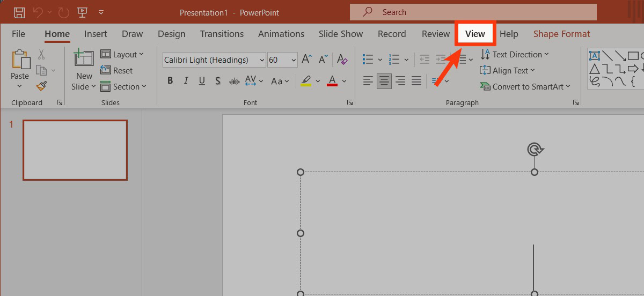644x296 pixels.
Task: Switch to the Insert tab
Action: (x=96, y=34)
